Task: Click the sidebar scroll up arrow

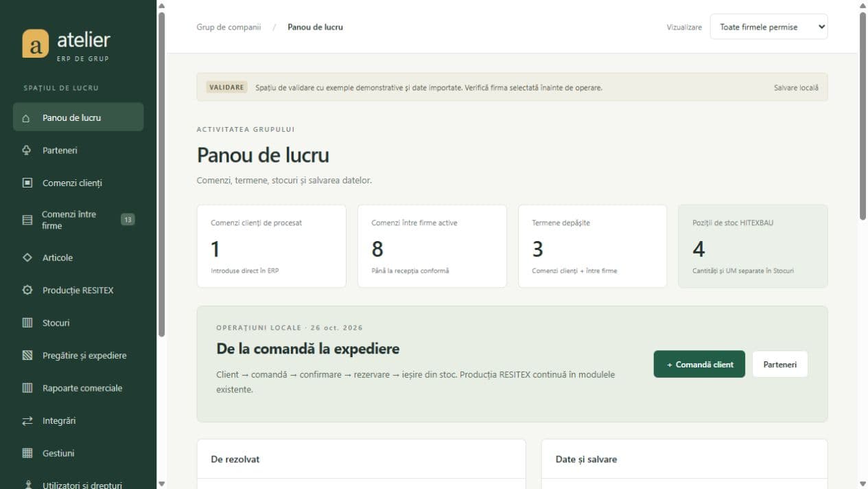Action: (161, 5)
